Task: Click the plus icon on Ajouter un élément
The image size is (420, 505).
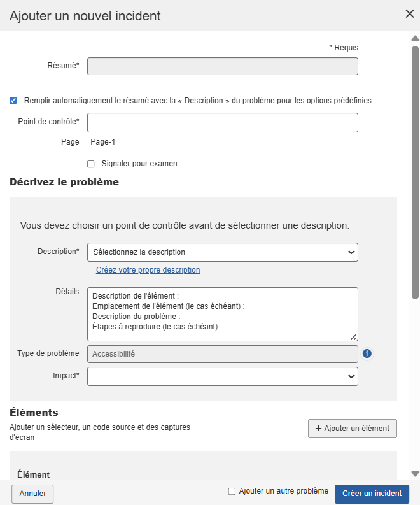Action: click(x=318, y=429)
